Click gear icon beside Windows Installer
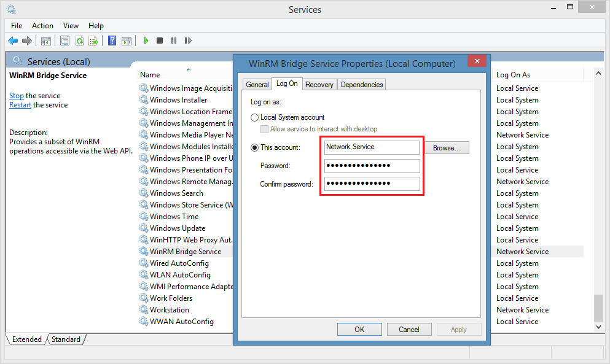 pyautogui.click(x=144, y=99)
